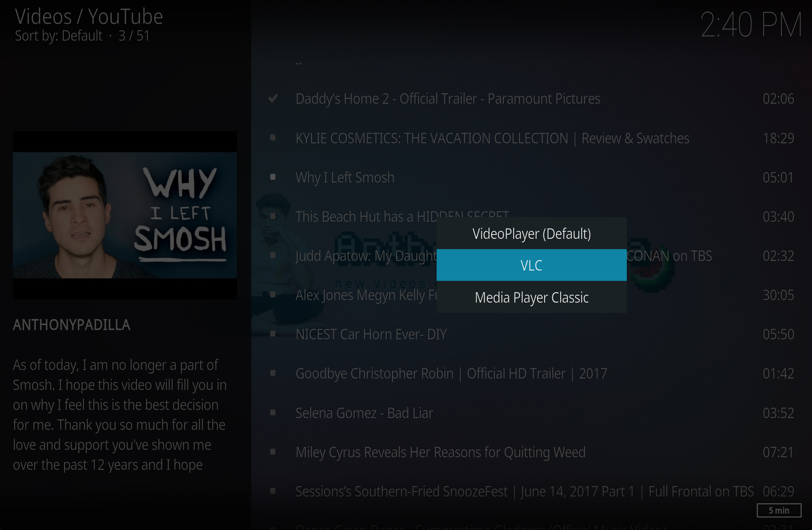This screenshot has height=530, width=812.
Task: Click the bullet icon next to KYLIE COSMETICS video
Action: pyautogui.click(x=274, y=137)
